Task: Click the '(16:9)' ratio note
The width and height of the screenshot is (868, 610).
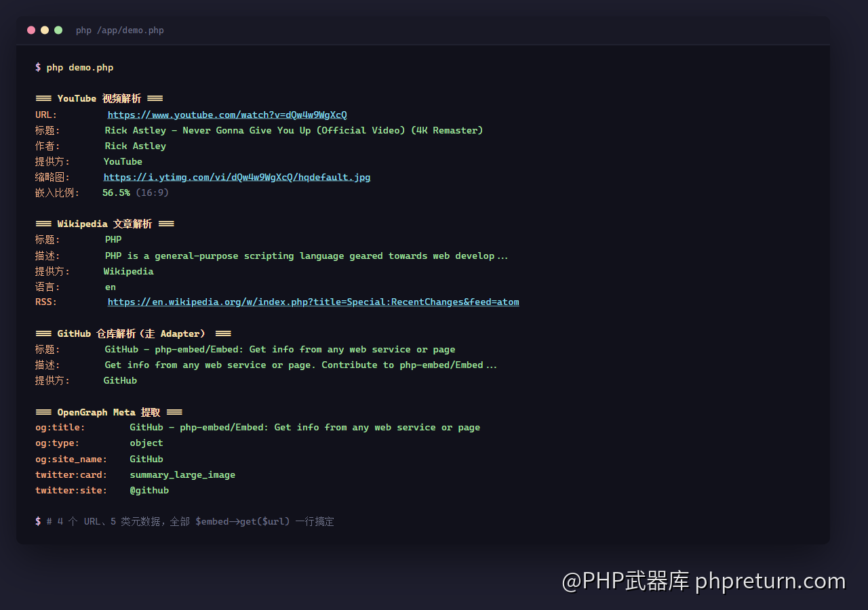Action: click(152, 193)
